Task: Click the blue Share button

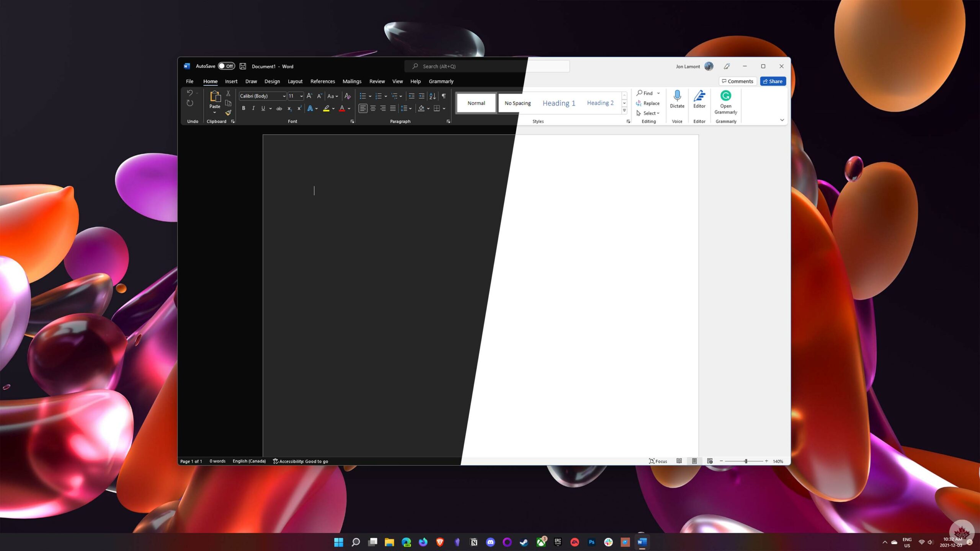Action: pyautogui.click(x=773, y=81)
